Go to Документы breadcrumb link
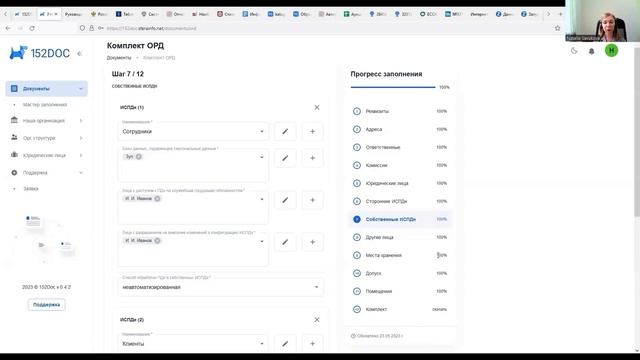Screen dimensions: 640x360 [x=119, y=58]
